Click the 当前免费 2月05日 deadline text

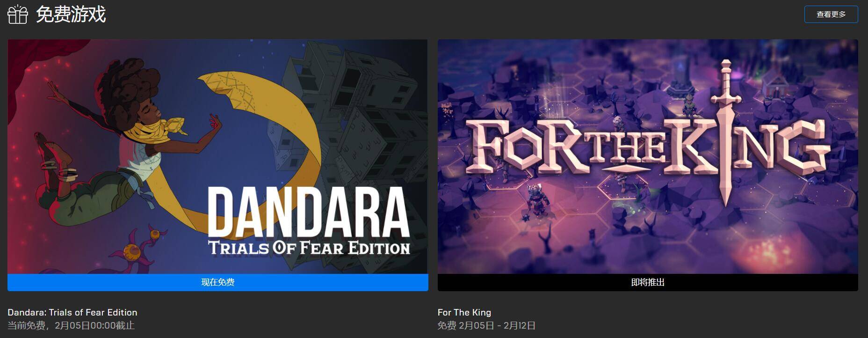point(71,325)
